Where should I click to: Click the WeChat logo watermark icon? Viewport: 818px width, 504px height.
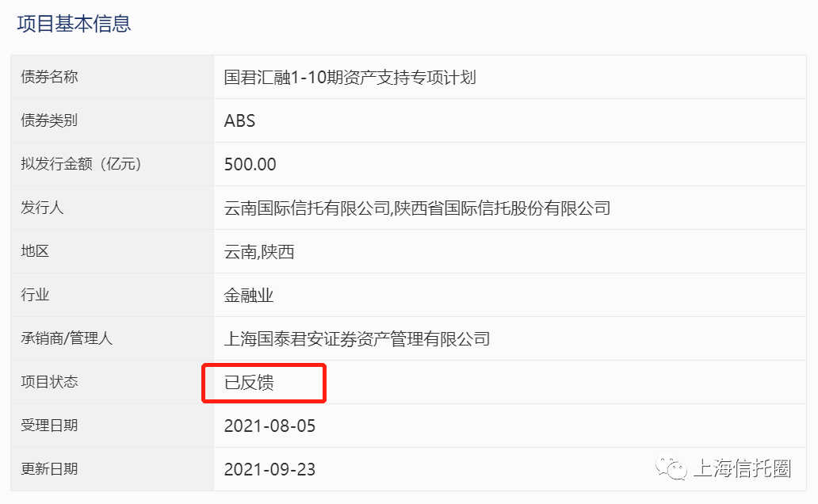670,468
